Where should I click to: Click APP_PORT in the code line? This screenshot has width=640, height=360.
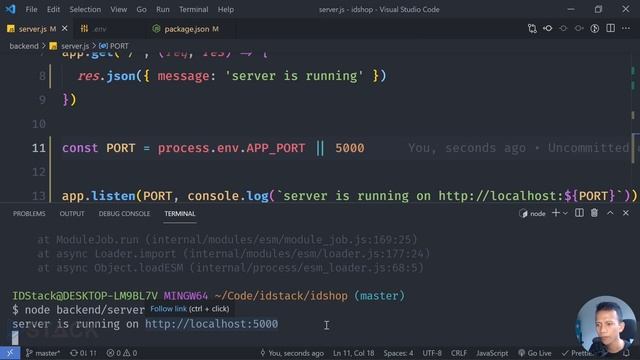click(276, 148)
